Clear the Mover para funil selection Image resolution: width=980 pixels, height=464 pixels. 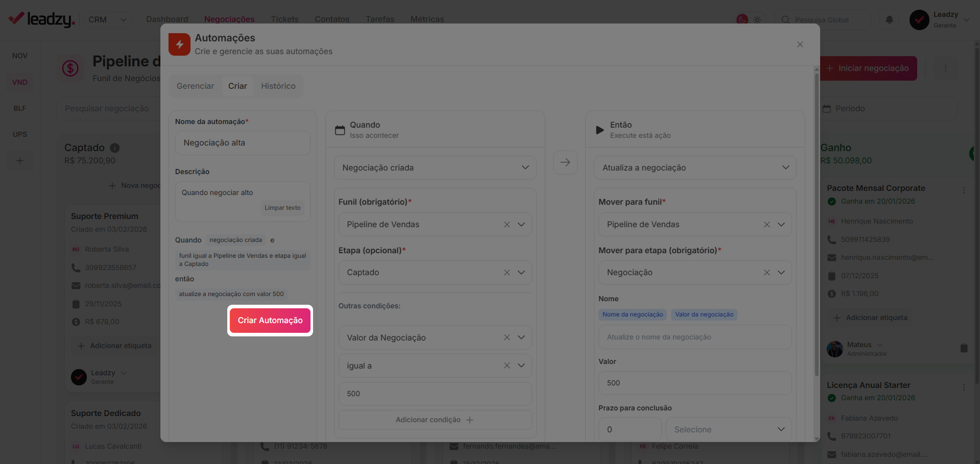767,225
